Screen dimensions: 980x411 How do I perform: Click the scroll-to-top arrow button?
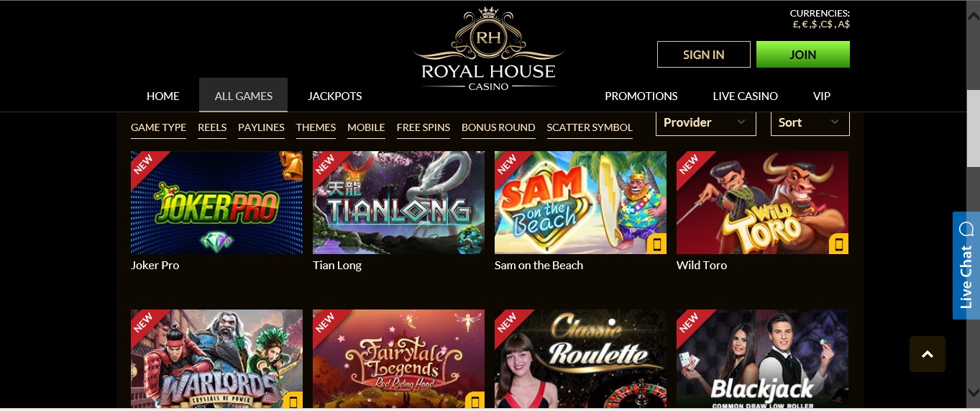[927, 354]
